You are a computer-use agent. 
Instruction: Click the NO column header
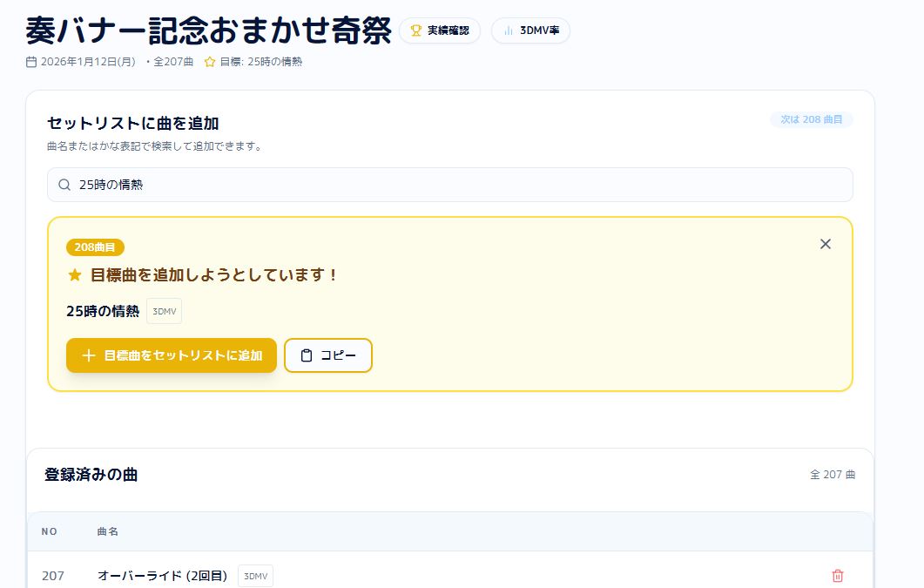pos(50,531)
